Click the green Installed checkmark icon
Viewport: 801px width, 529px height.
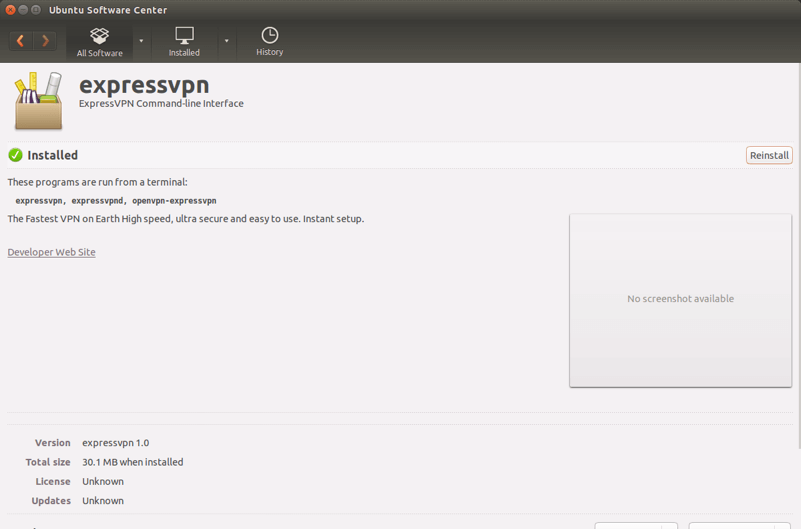point(15,155)
